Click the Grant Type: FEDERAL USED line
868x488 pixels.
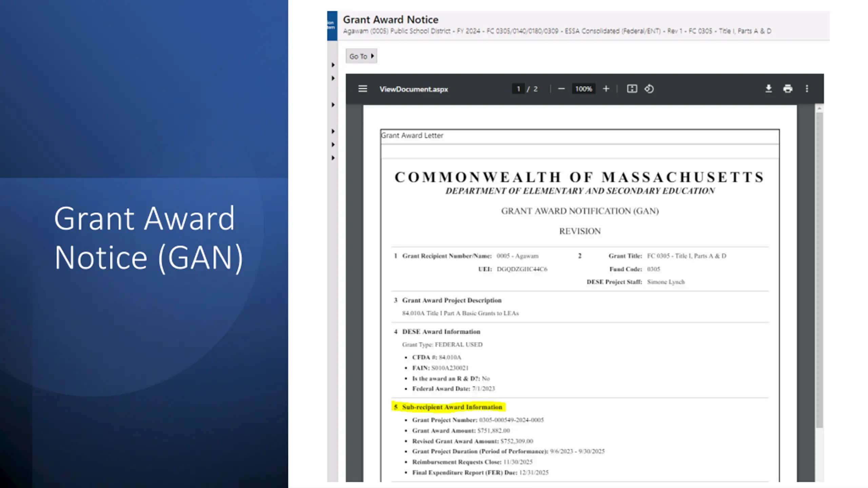pyautogui.click(x=442, y=345)
